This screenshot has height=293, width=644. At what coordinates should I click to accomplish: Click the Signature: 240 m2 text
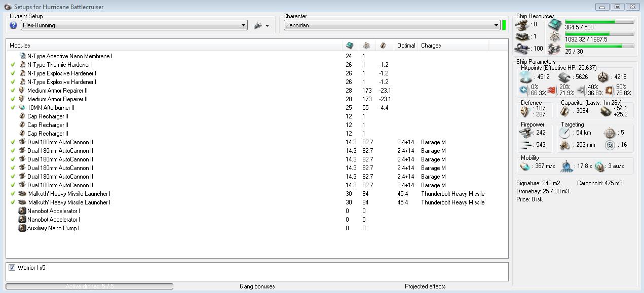tap(538, 183)
